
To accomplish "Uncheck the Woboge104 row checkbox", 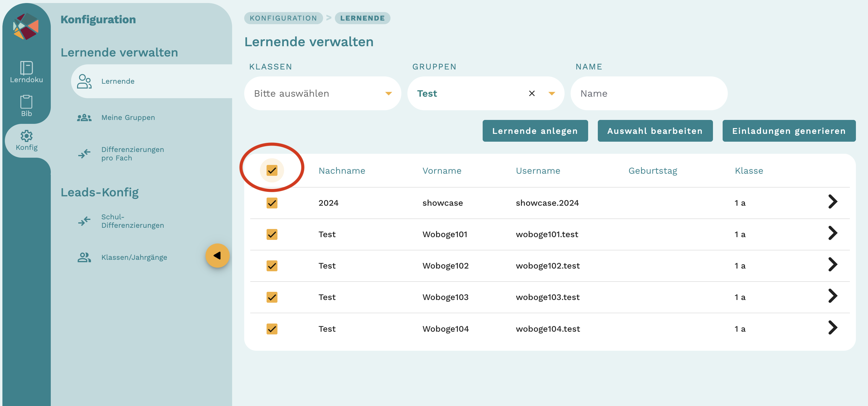I will coord(272,328).
